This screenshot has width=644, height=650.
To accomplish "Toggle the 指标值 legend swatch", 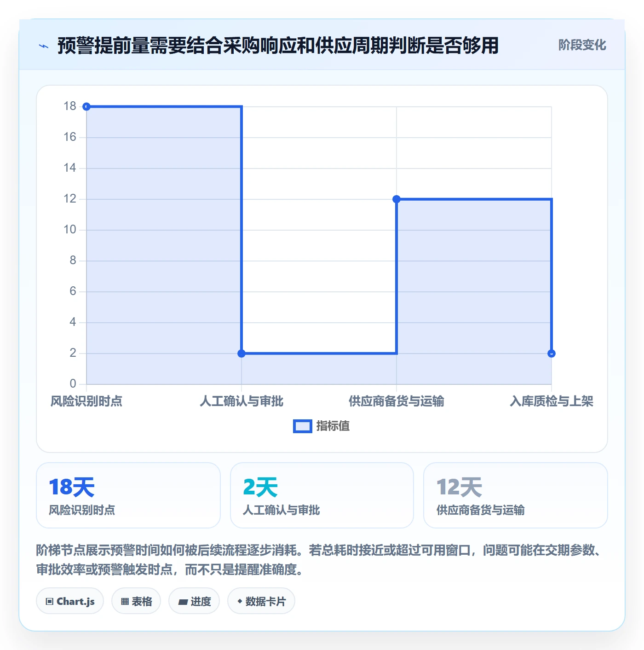I will [303, 426].
